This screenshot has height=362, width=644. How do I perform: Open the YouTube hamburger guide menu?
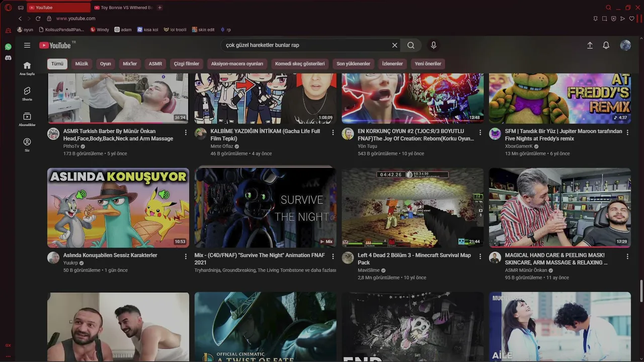pyautogui.click(x=27, y=45)
